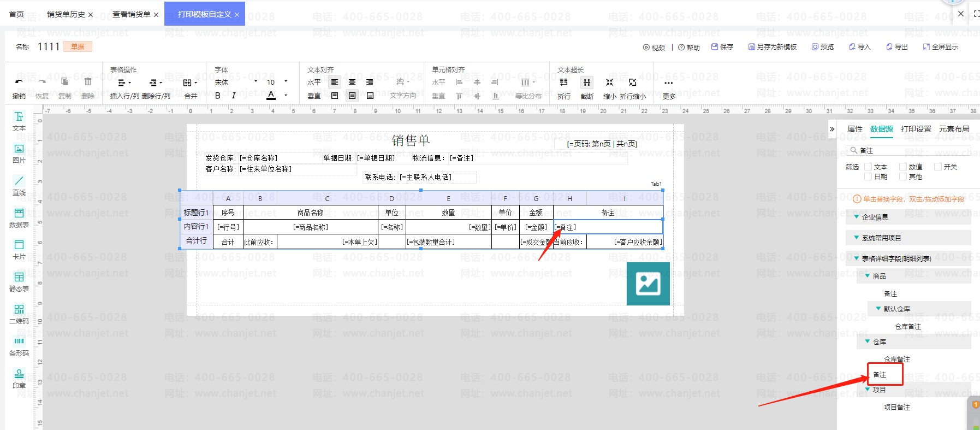Select the truncate (截断) icon
Viewport: 980px width, 430px height.
587,82
